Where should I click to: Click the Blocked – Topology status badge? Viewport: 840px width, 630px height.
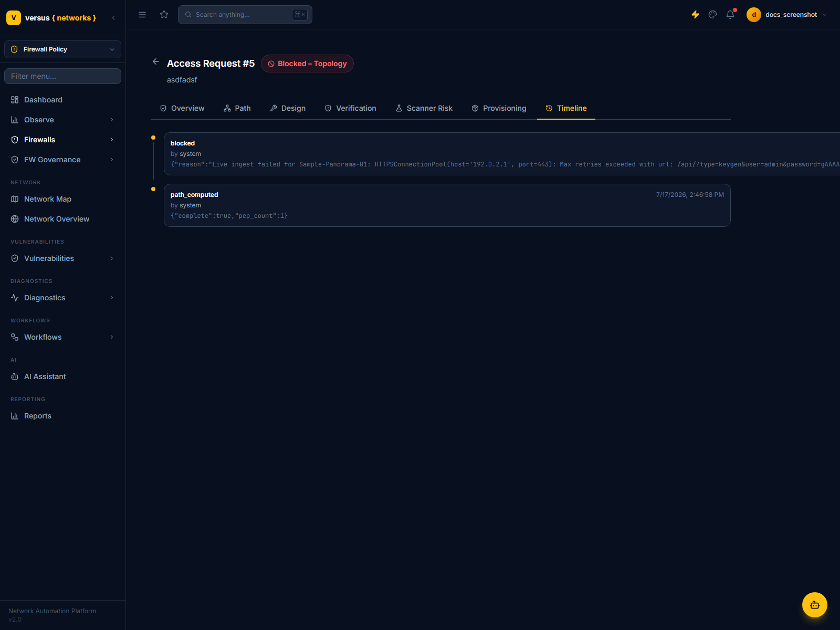click(307, 64)
